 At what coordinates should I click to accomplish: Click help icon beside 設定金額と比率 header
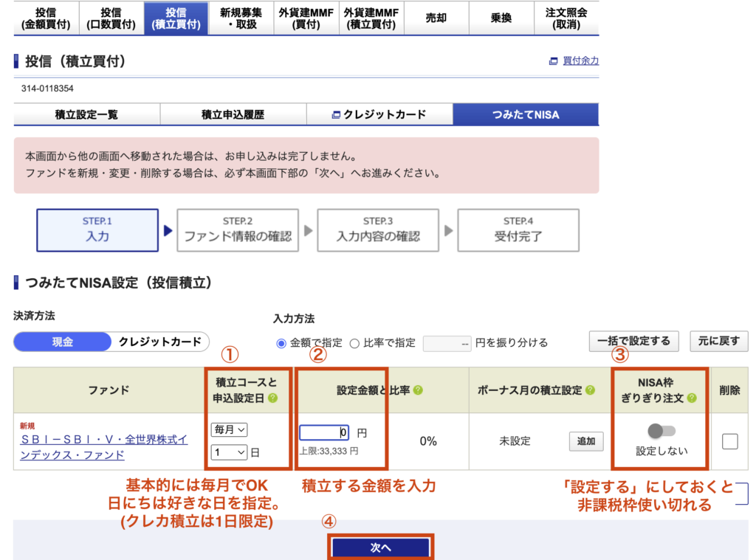coord(418,390)
